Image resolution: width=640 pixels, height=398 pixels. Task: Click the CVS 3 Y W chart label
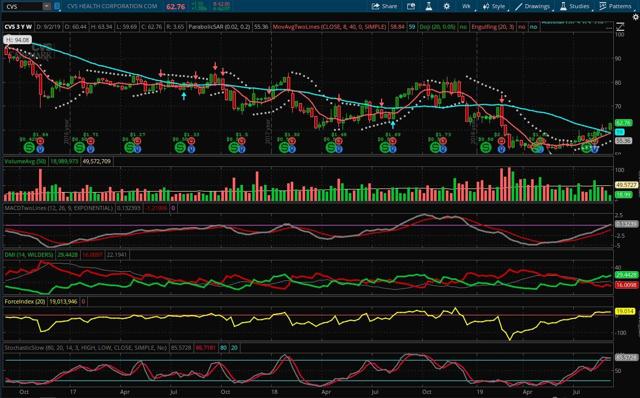18,27
